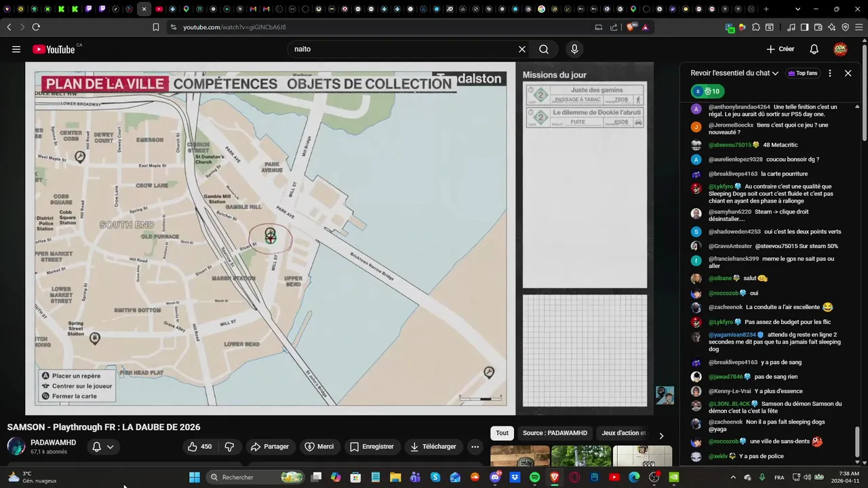
Task: Run the search with the magnifier button
Action: pos(544,49)
